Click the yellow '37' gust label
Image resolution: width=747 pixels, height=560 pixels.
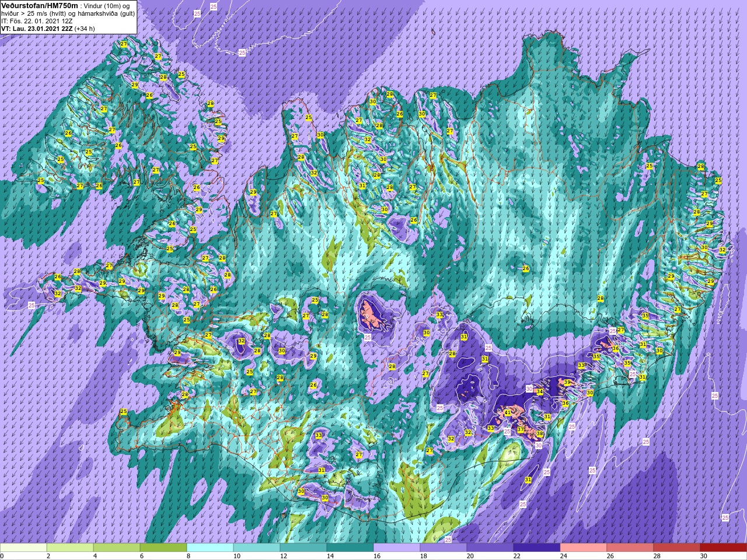point(521,429)
